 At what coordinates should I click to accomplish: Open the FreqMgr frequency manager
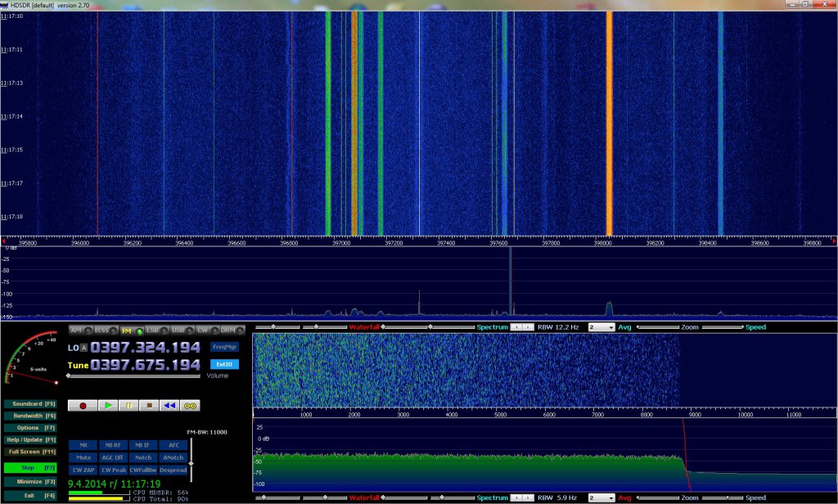click(223, 346)
